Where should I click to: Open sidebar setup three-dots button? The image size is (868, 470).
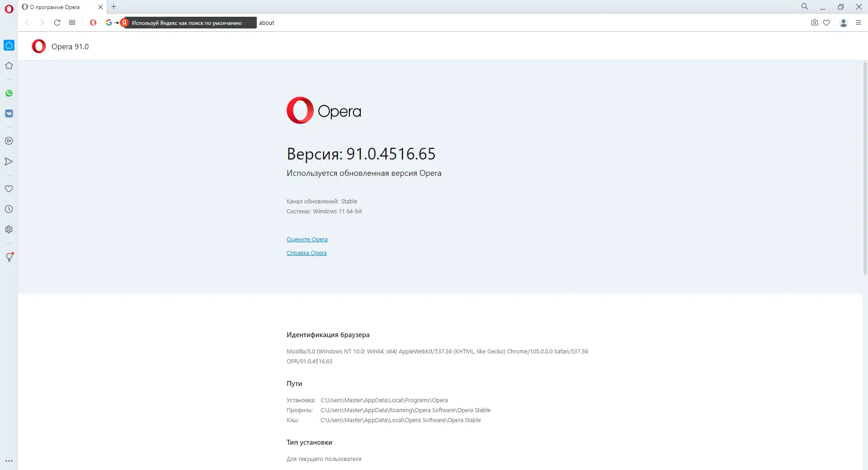pos(9,461)
